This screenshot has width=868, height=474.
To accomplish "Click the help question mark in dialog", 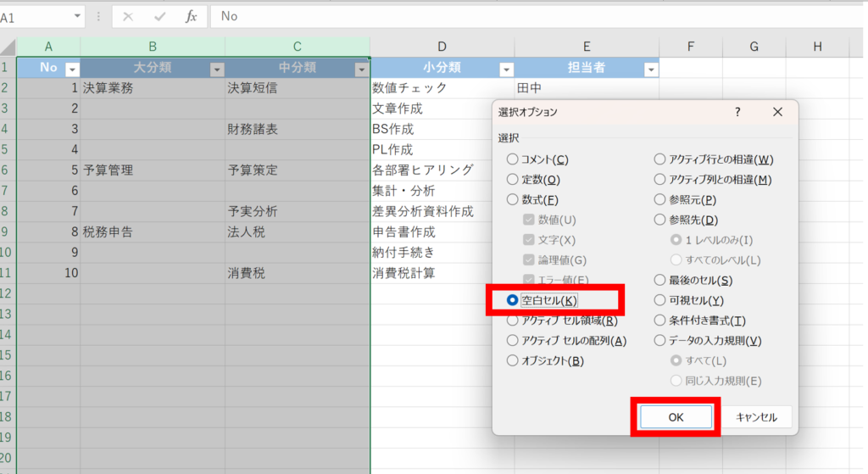I will coord(737,112).
